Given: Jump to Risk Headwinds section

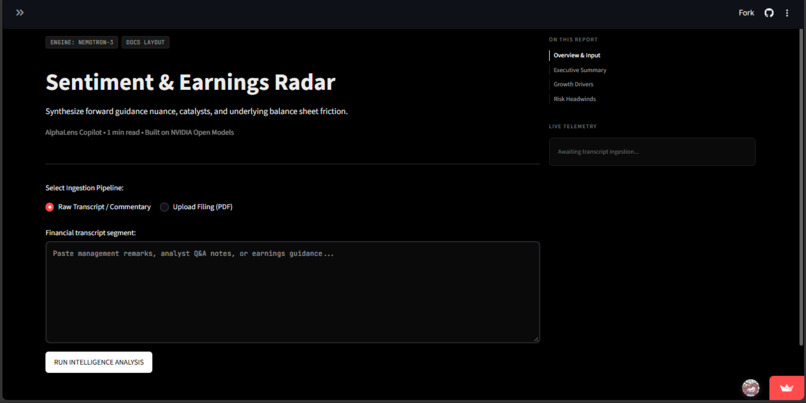Looking at the screenshot, I should click(575, 99).
